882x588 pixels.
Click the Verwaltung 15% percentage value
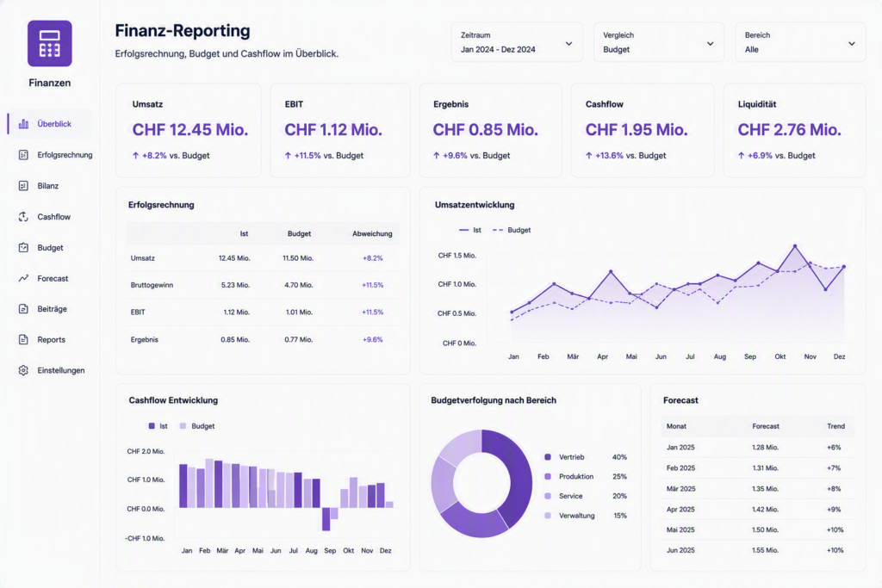[x=620, y=516]
